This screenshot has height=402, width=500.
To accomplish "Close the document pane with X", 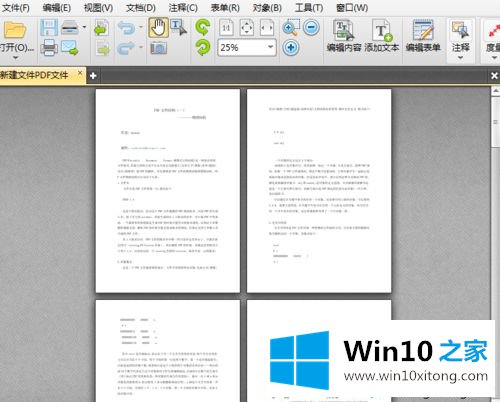I will point(494,76).
